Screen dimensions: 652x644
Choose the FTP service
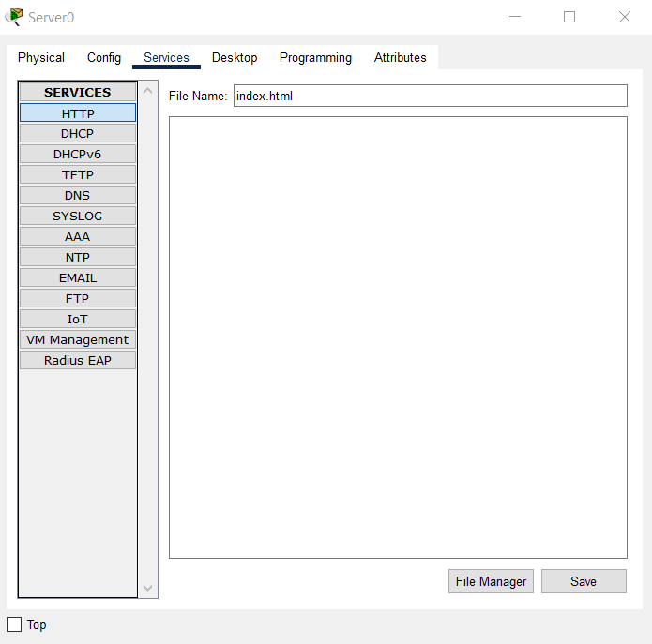(78, 298)
